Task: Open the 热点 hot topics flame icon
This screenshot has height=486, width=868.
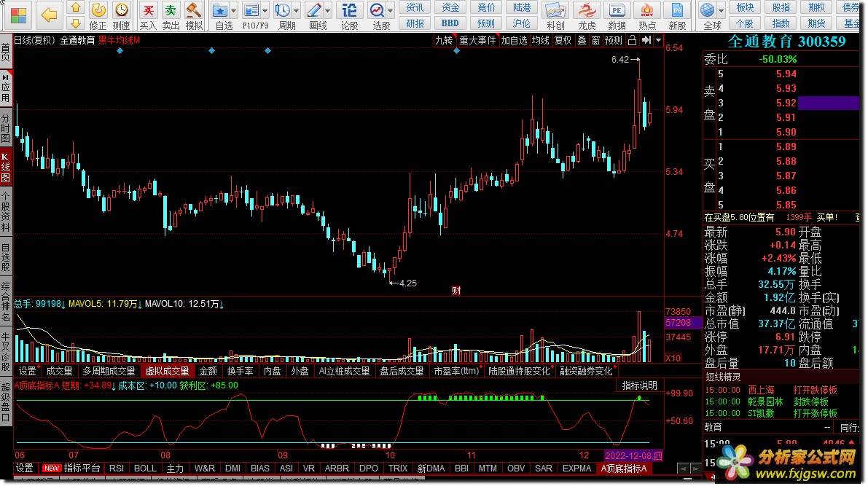Action: (x=647, y=10)
